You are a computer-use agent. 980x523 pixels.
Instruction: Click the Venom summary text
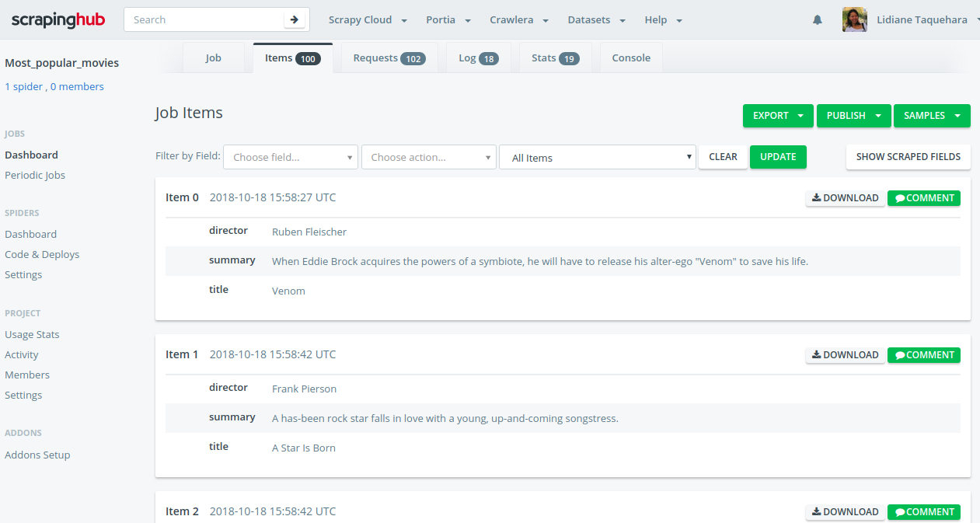click(x=540, y=262)
